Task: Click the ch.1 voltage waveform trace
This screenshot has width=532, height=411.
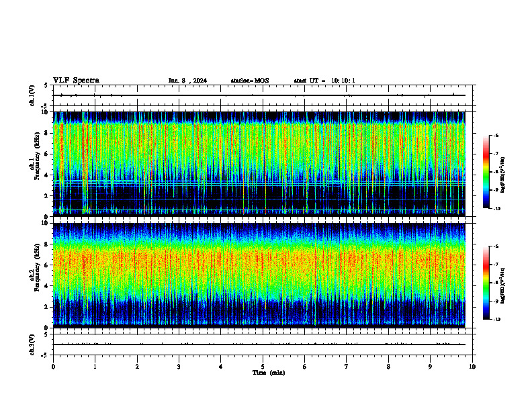Action: (x=259, y=95)
